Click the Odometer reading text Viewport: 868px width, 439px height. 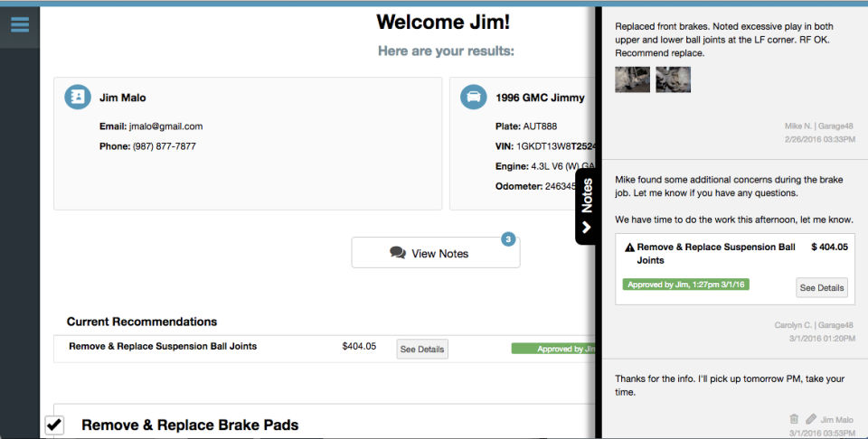(x=561, y=186)
